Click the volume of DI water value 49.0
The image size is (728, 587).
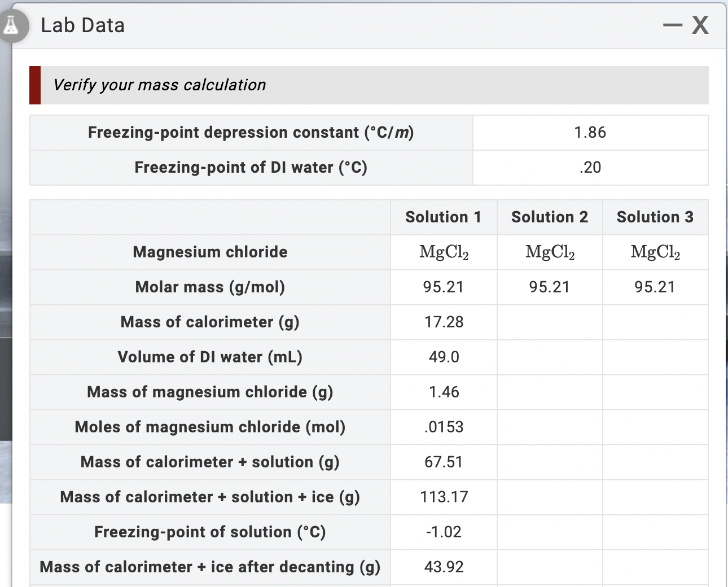(x=443, y=357)
